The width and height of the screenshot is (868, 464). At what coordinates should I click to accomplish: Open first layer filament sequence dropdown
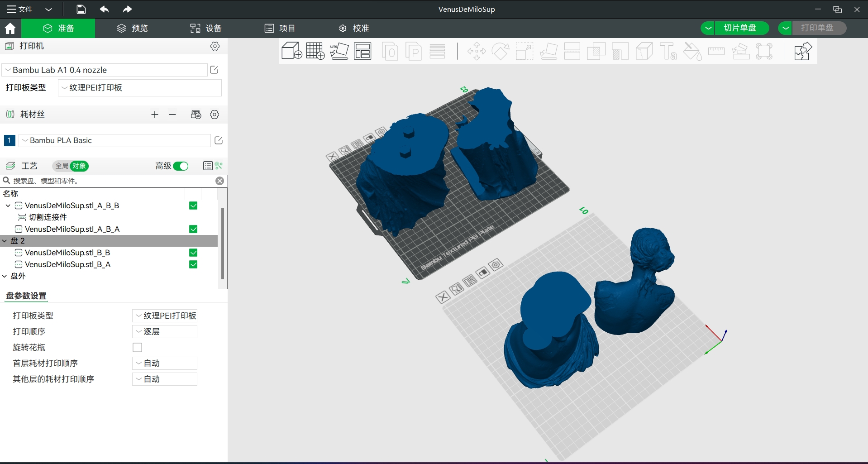[165, 363]
